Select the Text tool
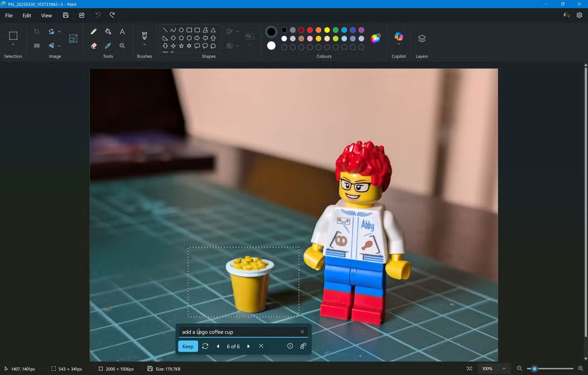Viewport: 588px width, 375px height. click(122, 31)
